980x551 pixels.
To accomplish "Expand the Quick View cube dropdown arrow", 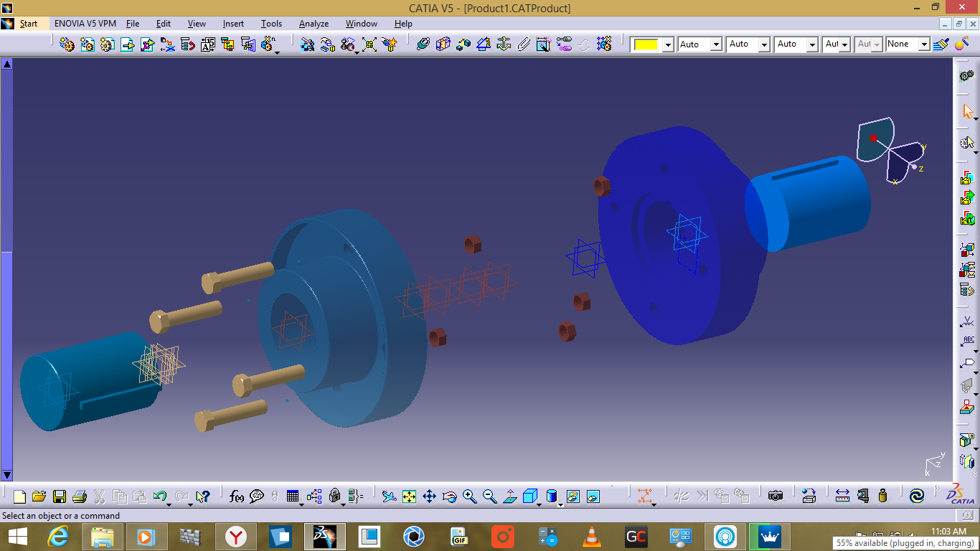I will tap(539, 504).
